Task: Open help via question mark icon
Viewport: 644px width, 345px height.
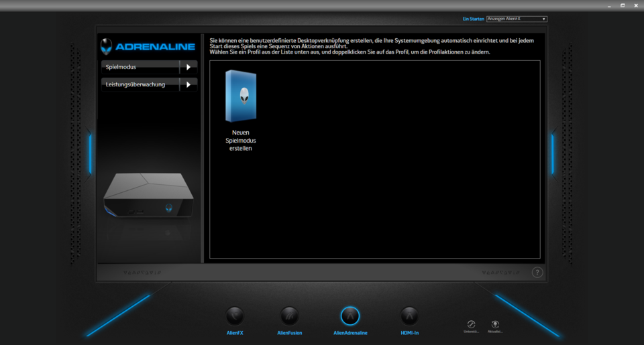Action: (537, 273)
